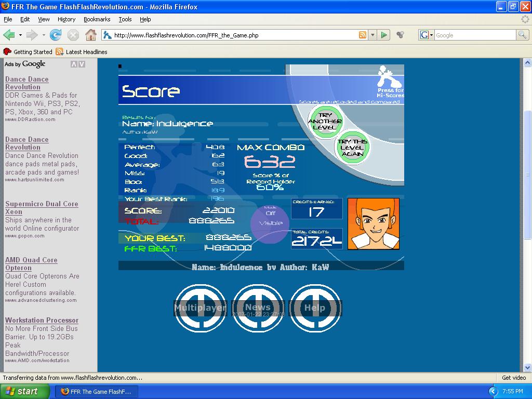Click the reload page icon
Viewport: 532px width, 399px height.
[55, 35]
